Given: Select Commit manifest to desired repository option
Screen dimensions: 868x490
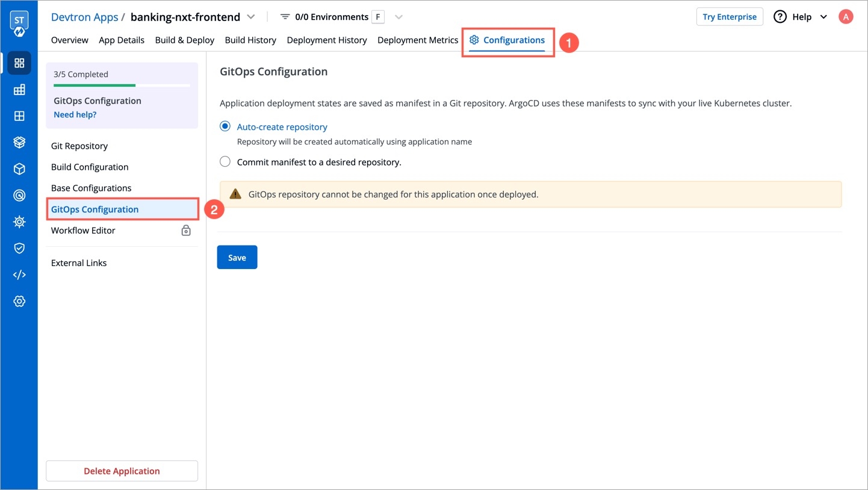Looking at the screenshot, I should pyautogui.click(x=225, y=161).
